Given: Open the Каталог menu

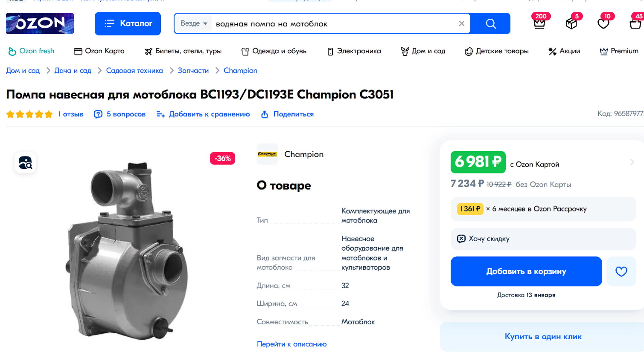Looking at the screenshot, I should click(x=128, y=23).
